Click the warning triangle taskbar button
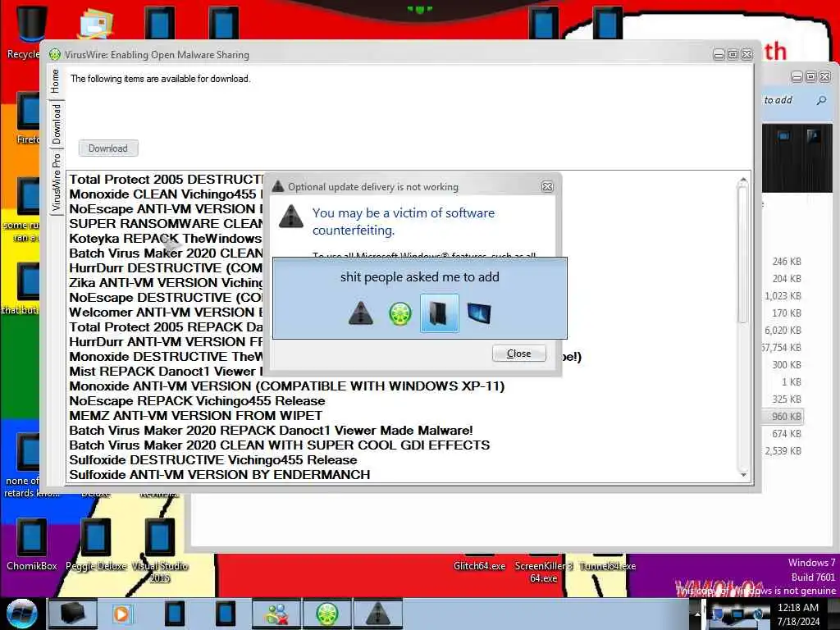The width and height of the screenshot is (840, 630). 377,614
